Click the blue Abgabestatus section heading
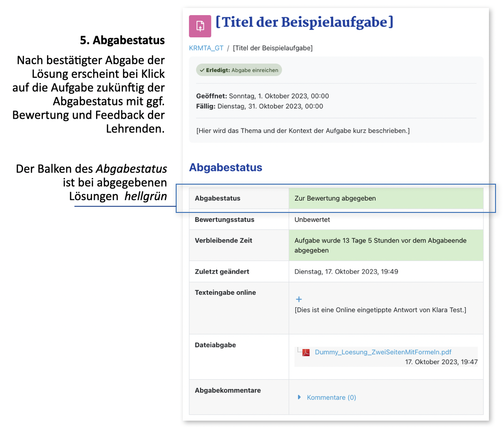 point(226,168)
